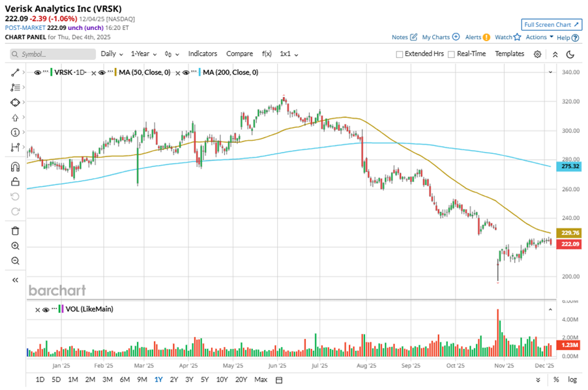Click the MA 200 blue color swatch
The image size is (588, 390).
click(200, 72)
